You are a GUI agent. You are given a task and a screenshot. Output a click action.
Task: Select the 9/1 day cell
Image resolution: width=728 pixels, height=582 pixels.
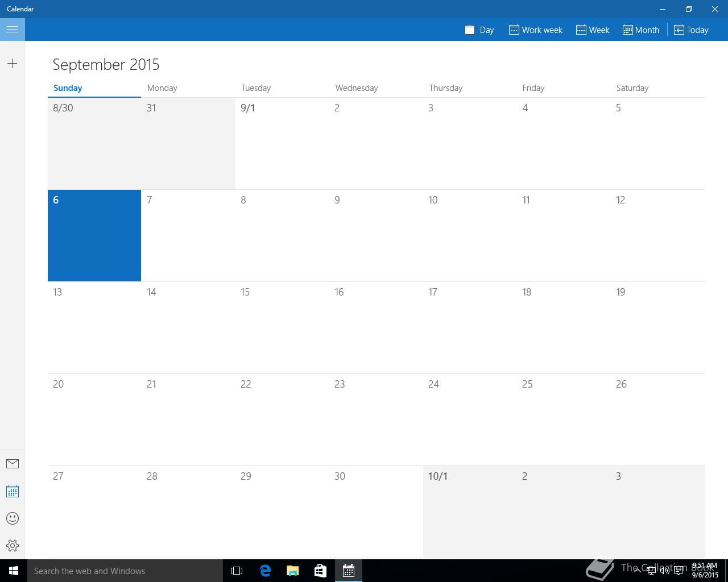(x=282, y=144)
